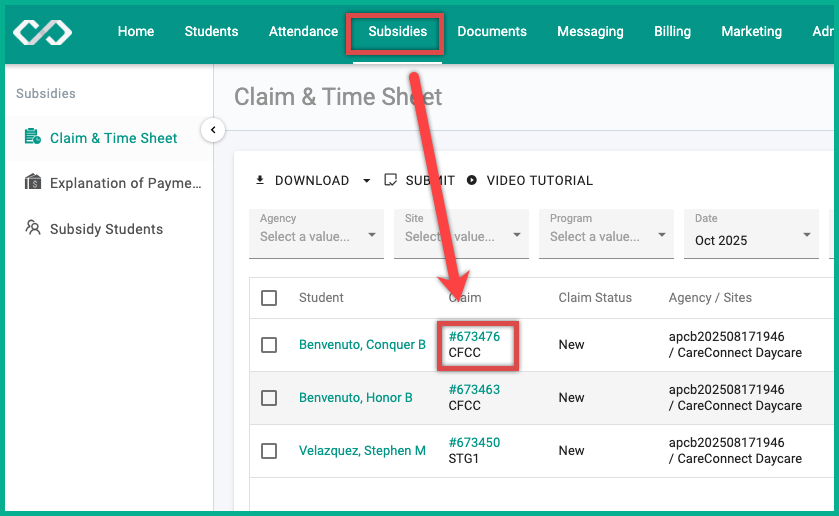Check the box for Benvenuto, Conquer B
This screenshot has height=516, width=839.
click(x=269, y=345)
